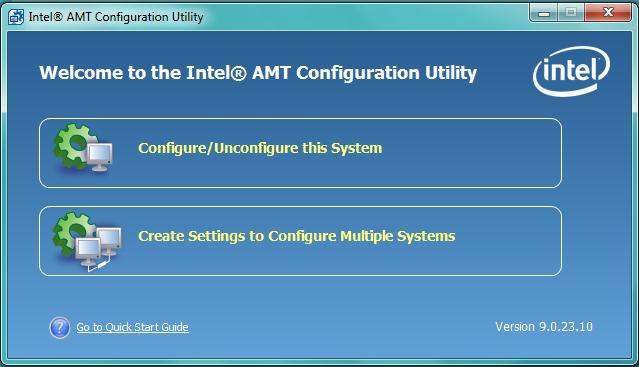Click the empty title bar area beside the title
The width and height of the screenshot is (639, 367).
click(367, 16)
